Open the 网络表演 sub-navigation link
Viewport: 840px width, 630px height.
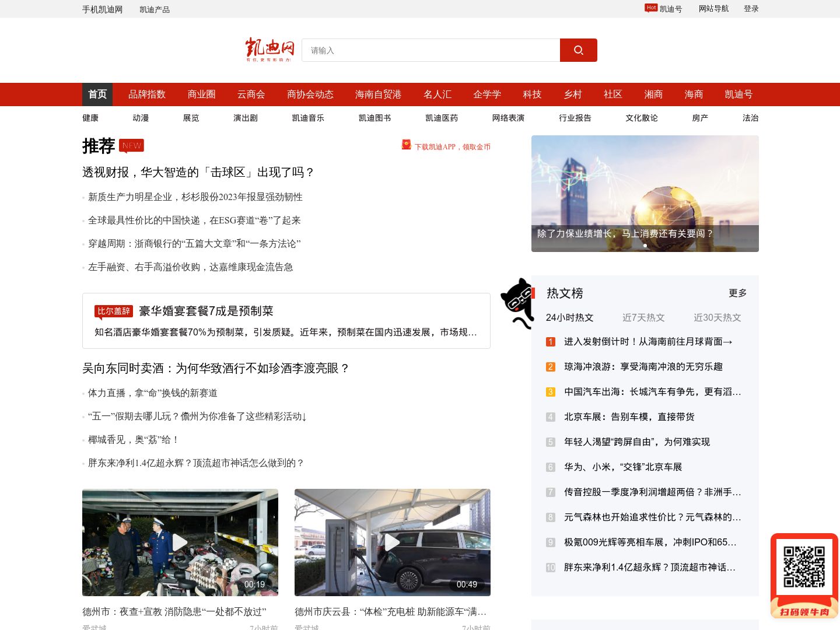(508, 118)
